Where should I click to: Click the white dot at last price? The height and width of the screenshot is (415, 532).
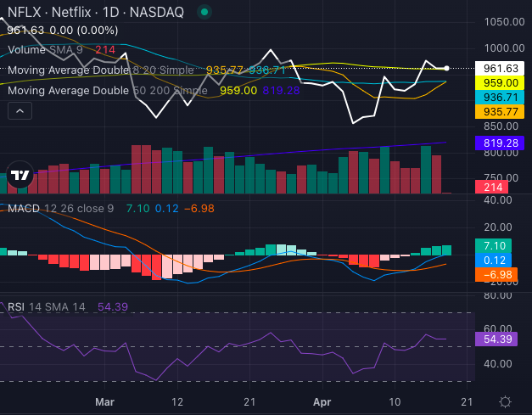point(447,68)
